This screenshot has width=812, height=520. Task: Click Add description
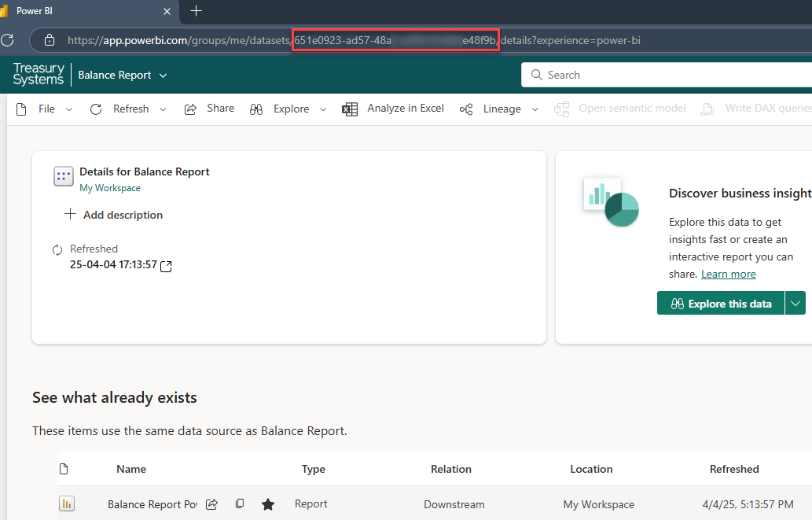click(x=123, y=215)
